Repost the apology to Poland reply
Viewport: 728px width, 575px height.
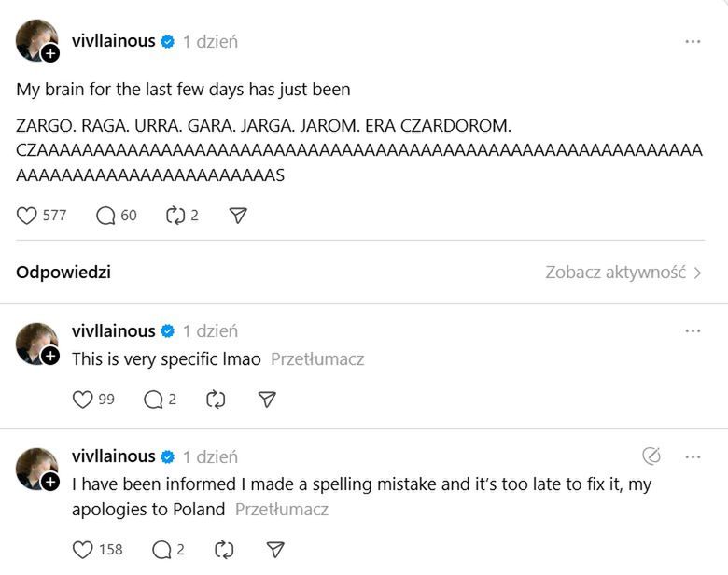pyautogui.click(x=224, y=550)
